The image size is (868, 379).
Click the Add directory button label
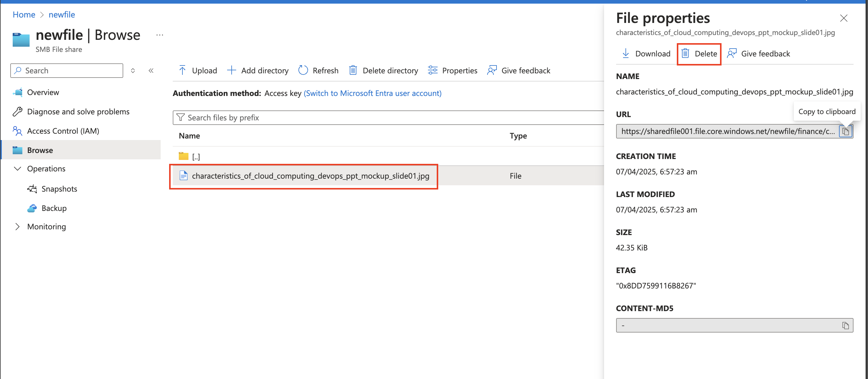coord(265,70)
